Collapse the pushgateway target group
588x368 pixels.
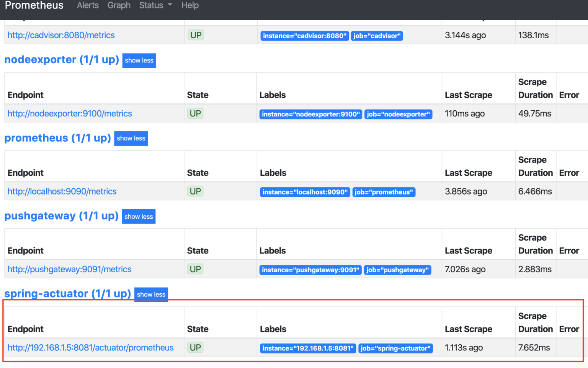pyautogui.click(x=139, y=216)
